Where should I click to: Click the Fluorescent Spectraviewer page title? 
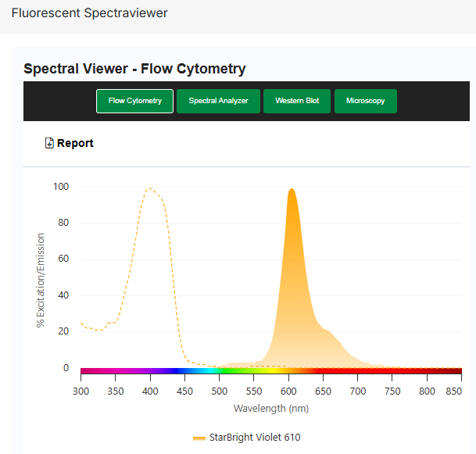pyautogui.click(x=89, y=13)
